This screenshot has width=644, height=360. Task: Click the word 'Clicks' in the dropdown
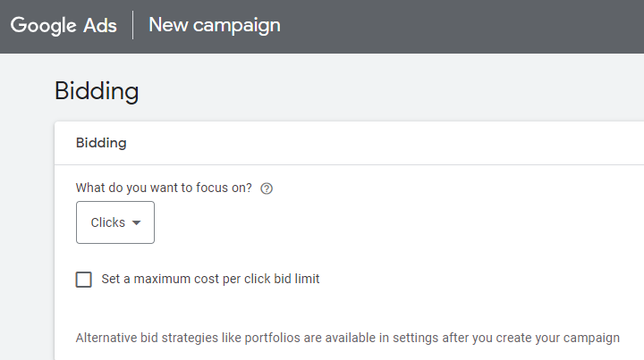coord(107,223)
